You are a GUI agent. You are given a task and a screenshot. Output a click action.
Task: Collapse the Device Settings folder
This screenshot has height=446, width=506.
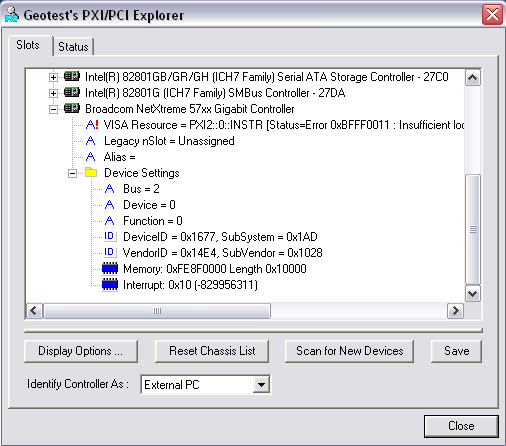pyautogui.click(x=72, y=173)
